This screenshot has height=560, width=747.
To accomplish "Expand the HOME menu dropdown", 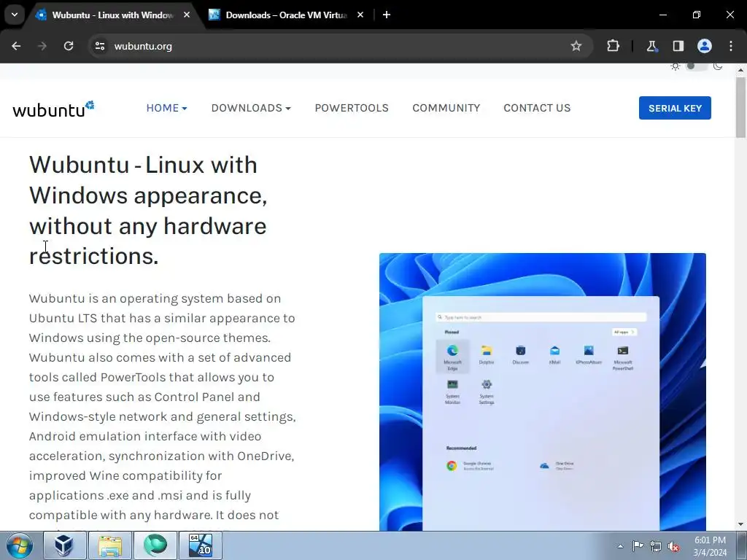I will coord(167,108).
